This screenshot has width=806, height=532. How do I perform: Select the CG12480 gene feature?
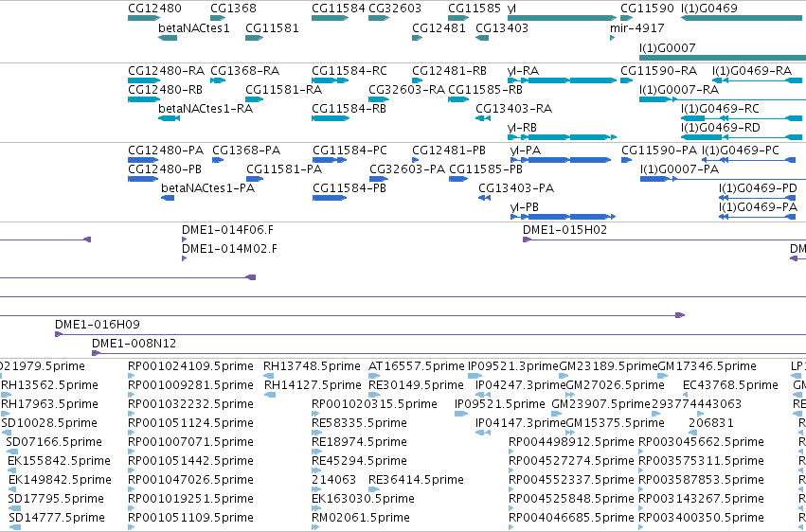pos(144,18)
